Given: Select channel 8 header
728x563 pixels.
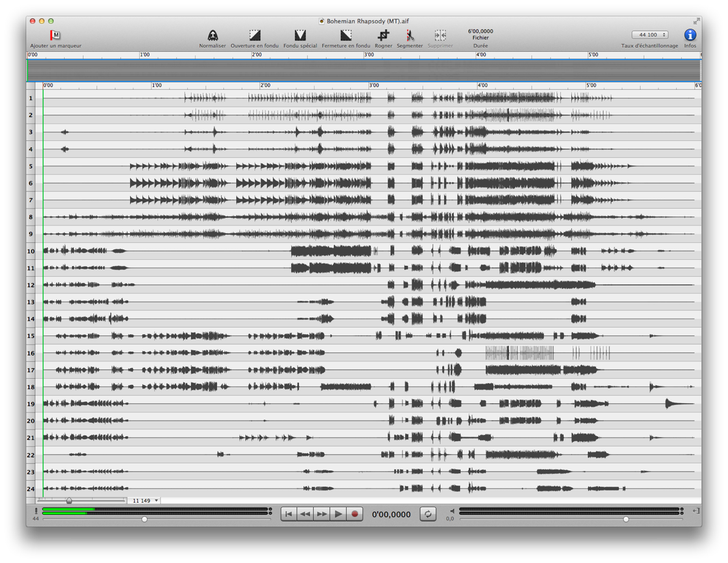Looking at the screenshot, I should [31, 217].
